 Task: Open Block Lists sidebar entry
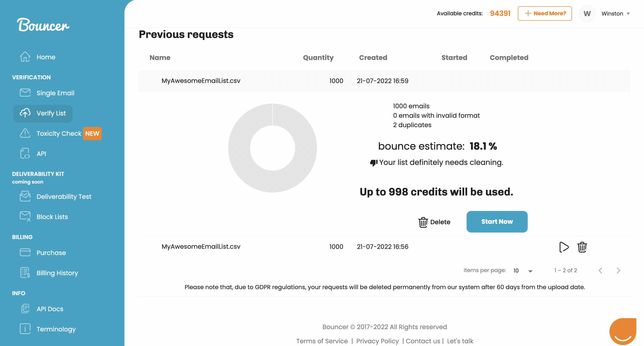click(52, 217)
